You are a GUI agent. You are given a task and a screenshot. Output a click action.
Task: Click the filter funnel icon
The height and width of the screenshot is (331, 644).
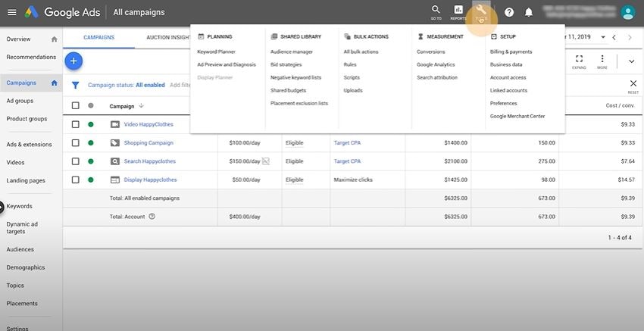pos(75,85)
